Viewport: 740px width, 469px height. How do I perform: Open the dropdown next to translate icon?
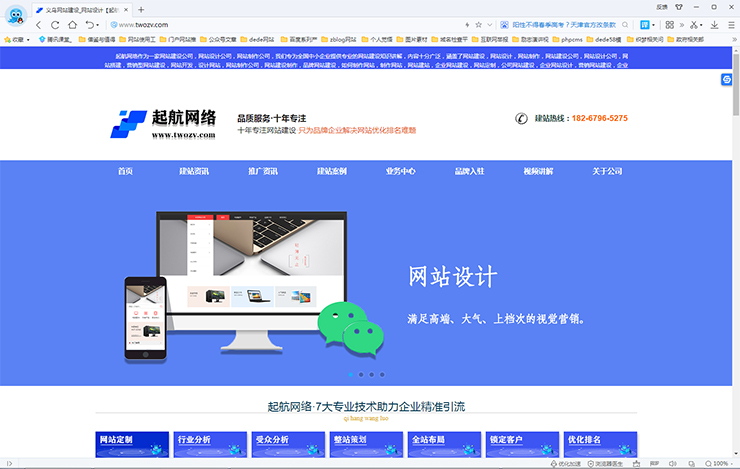(x=653, y=25)
